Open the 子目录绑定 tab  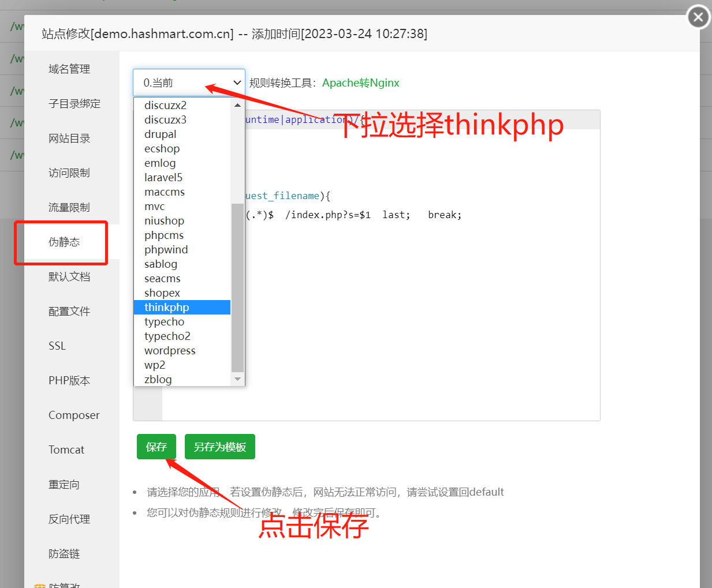[x=72, y=103]
